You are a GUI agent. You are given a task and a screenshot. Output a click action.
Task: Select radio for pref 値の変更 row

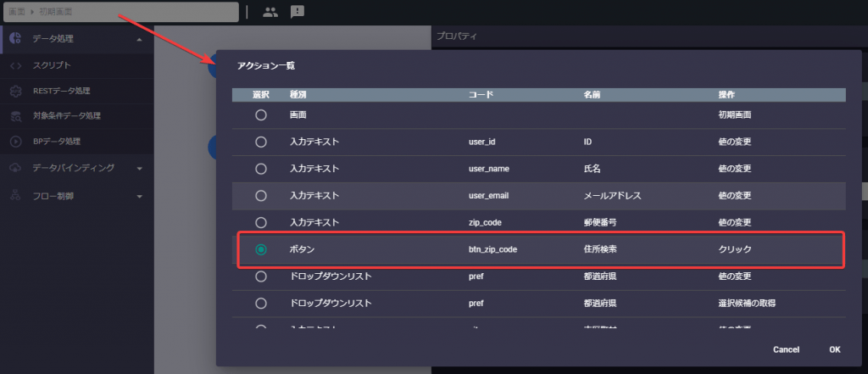[x=261, y=276]
